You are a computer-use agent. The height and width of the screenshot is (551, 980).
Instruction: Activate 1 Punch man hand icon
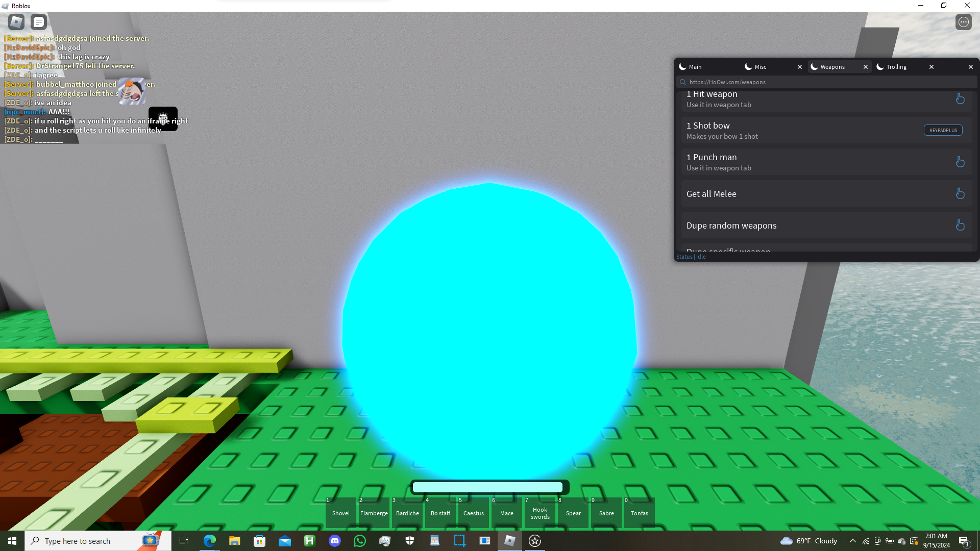(960, 162)
